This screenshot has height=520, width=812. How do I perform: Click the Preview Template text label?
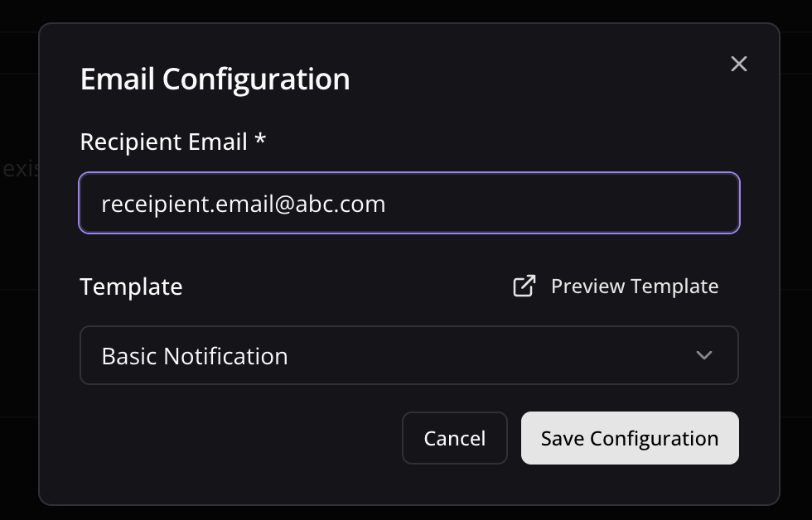635,286
